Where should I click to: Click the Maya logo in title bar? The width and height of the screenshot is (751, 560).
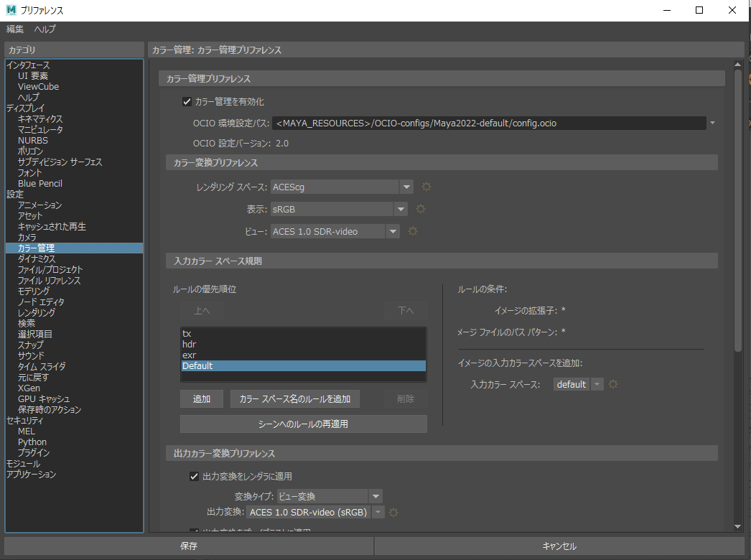click(11, 10)
